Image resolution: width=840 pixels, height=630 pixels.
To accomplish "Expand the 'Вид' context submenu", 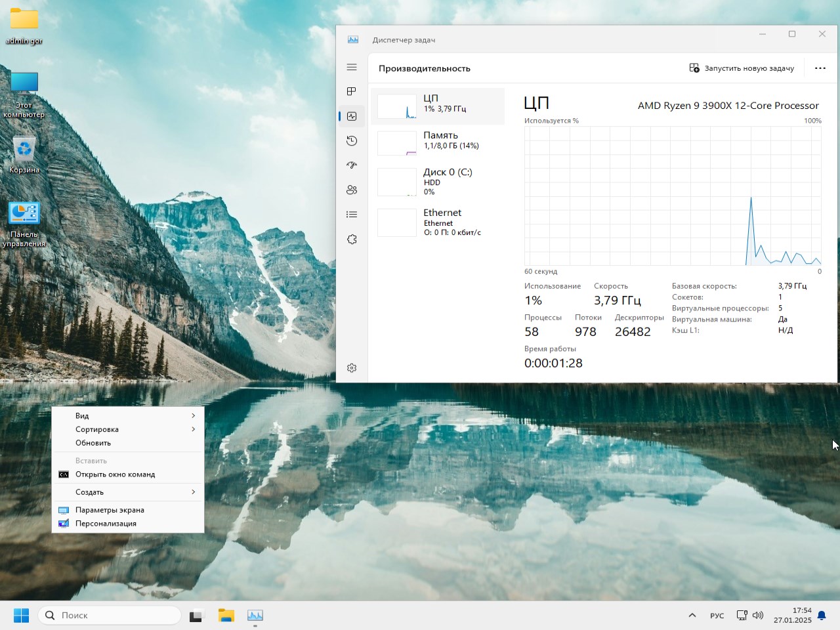I will (x=128, y=415).
